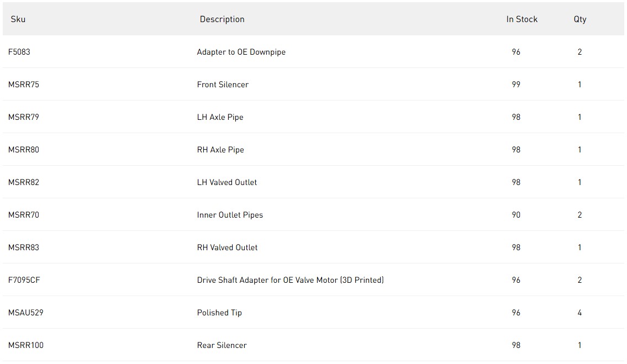This screenshot has height=364, width=627.
Task: Select sku MSRR75
Action: (x=24, y=85)
